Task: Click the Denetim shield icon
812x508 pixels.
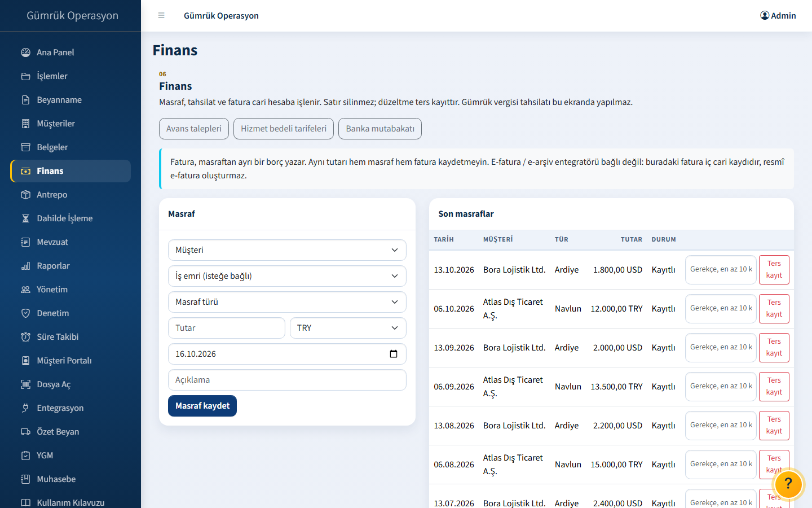Action: (25, 313)
